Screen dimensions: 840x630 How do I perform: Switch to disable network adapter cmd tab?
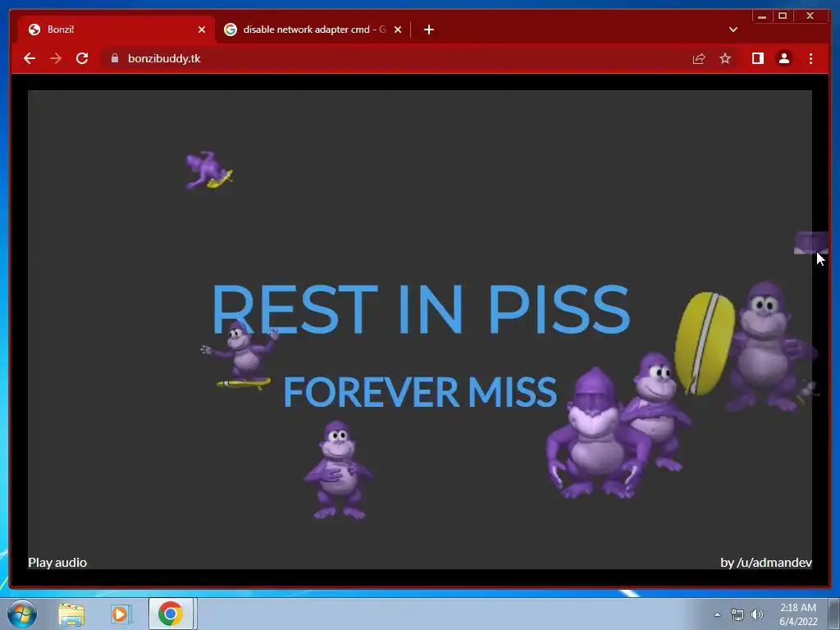pos(313,30)
